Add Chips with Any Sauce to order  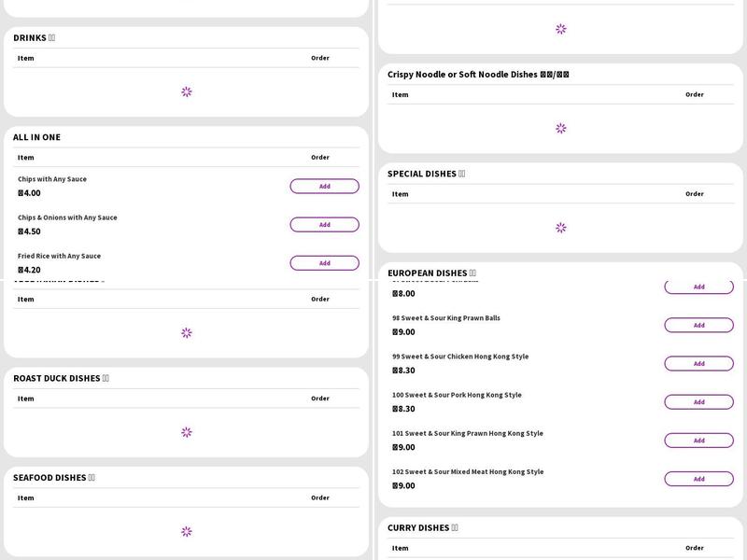pos(324,186)
